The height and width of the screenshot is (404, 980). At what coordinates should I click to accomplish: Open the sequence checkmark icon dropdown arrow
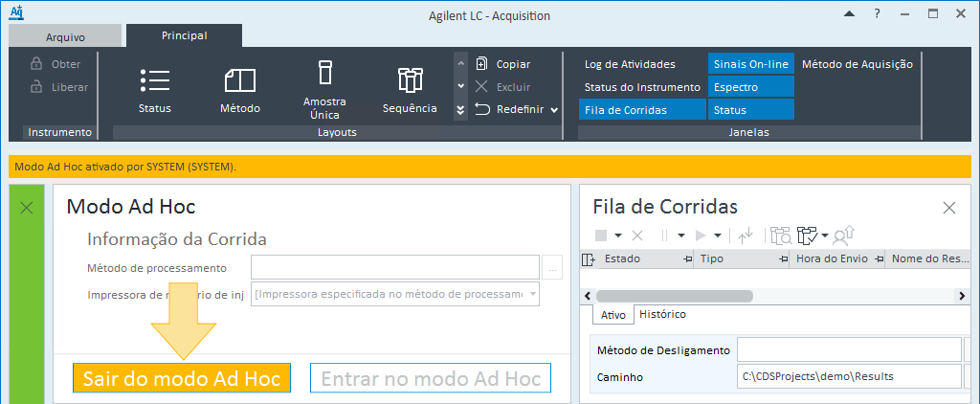(x=824, y=236)
